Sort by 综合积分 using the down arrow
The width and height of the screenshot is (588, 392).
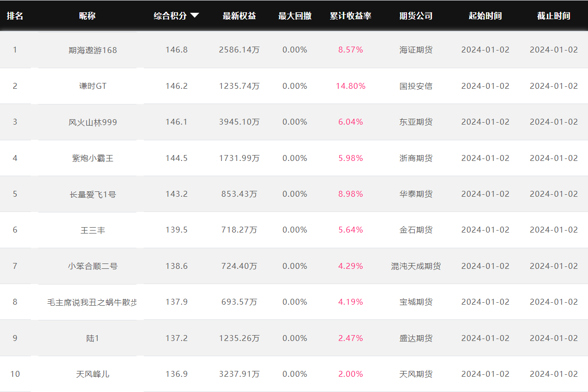pos(195,15)
